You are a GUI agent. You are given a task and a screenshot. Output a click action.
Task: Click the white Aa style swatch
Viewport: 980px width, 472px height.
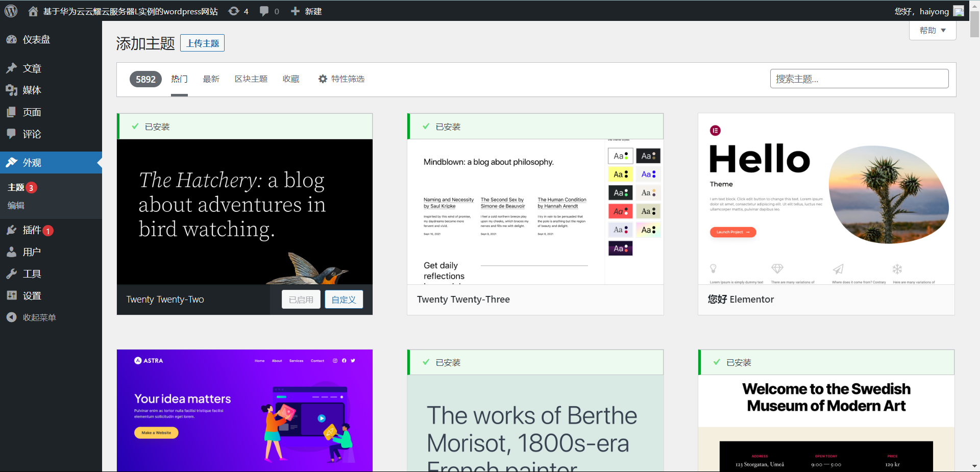point(621,156)
